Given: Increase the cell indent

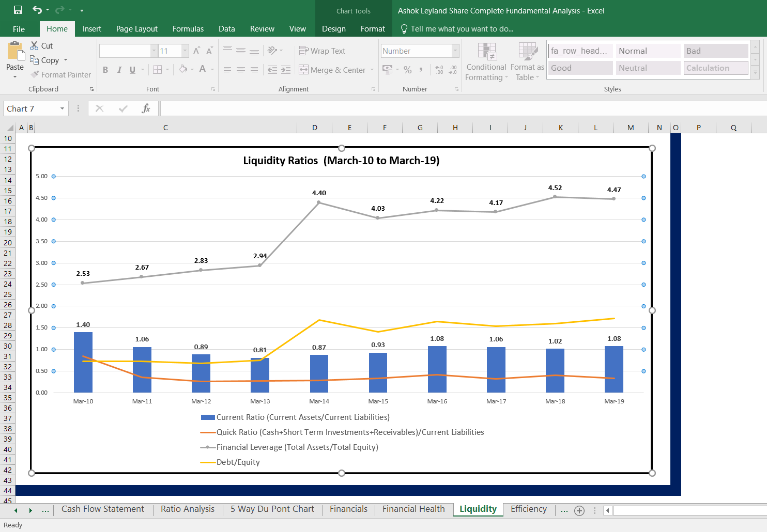Looking at the screenshot, I should pyautogui.click(x=286, y=70).
